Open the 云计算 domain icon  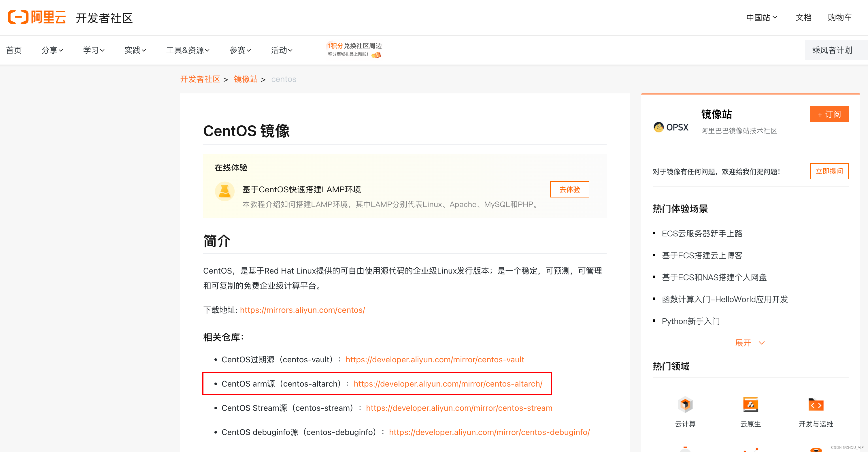pyautogui.click(x=685, y=404)
